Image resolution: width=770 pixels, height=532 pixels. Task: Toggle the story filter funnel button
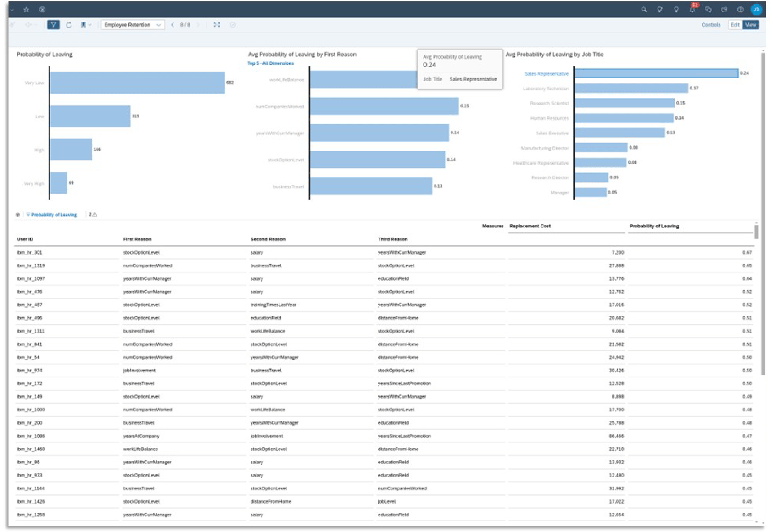point(53,25)
